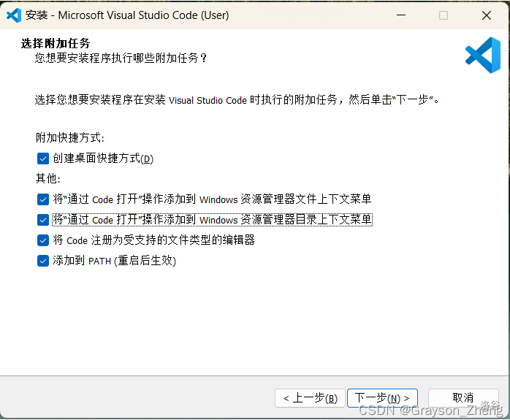Toggle 添加到 PATH checkbox
Viewport: 510px width, 420px height.
[x=43, y=261]
